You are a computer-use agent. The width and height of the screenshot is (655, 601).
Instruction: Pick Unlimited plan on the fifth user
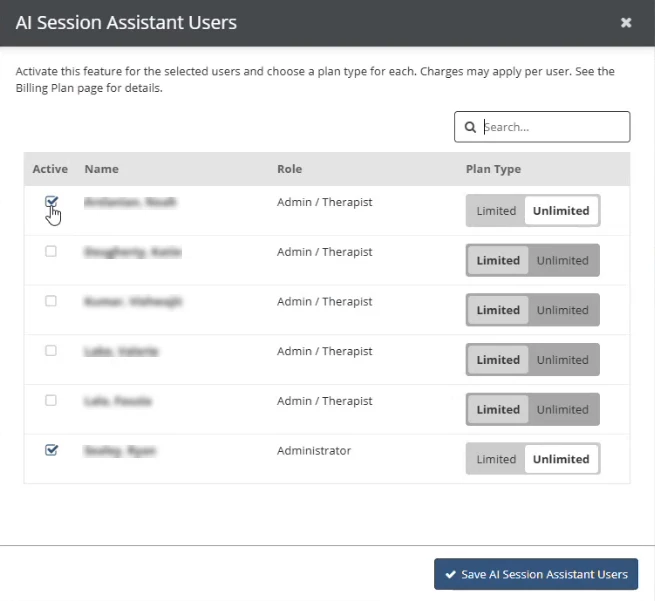563,409
